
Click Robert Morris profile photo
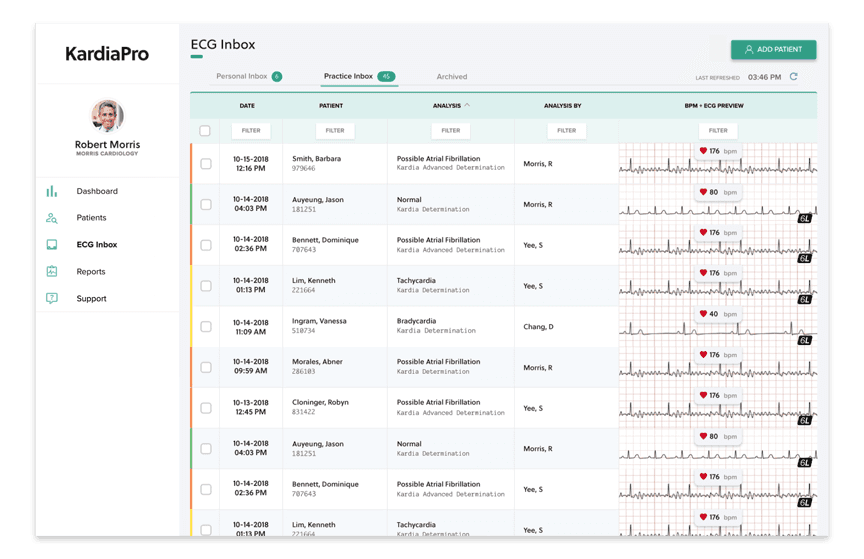(x=107, y=116)
